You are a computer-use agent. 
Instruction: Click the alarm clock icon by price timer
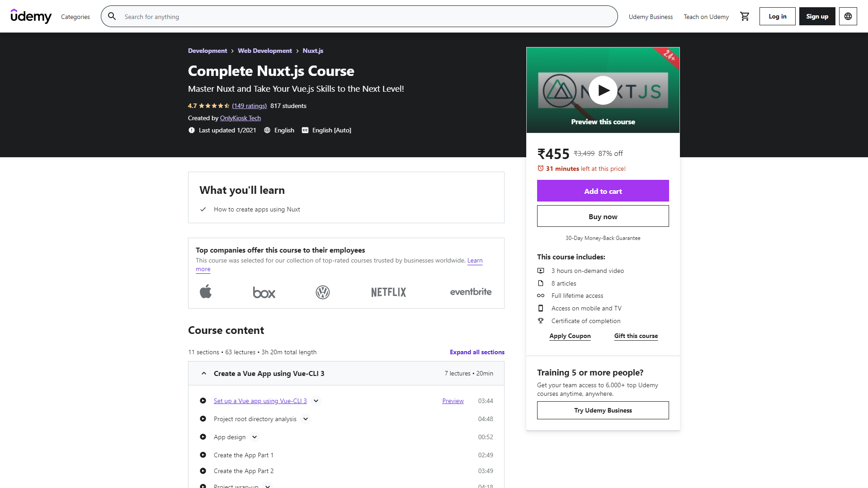click(541, 168)
